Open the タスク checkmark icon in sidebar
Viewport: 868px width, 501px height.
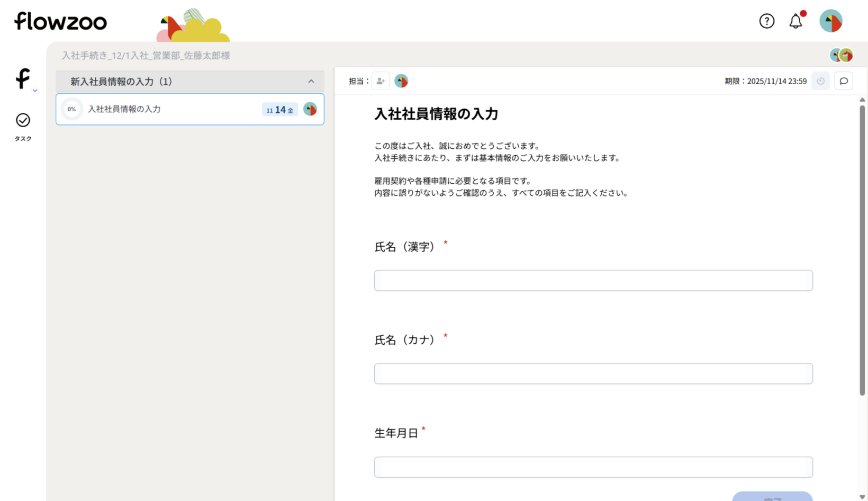(23, 121)
